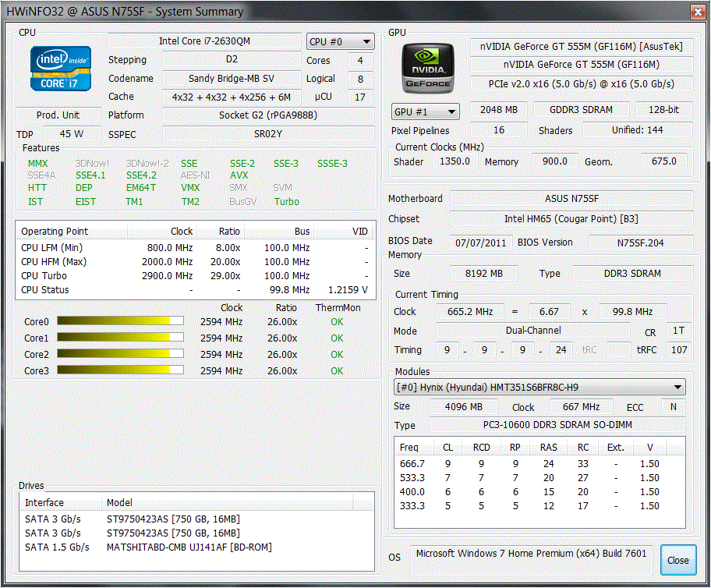Image resolution: width=711 pixels, height=588 pixels.
Task: Click the Turbo feature flag
Action: click(x=287, y=202)
